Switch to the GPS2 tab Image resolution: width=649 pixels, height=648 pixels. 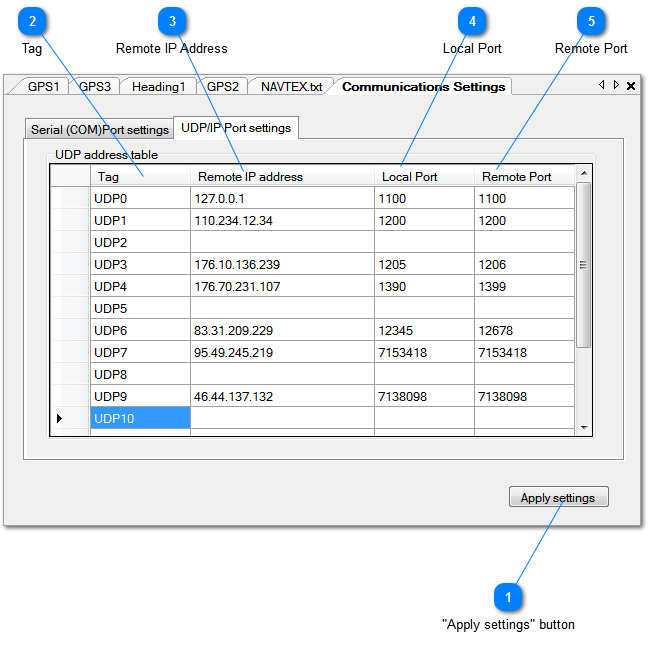223,86
